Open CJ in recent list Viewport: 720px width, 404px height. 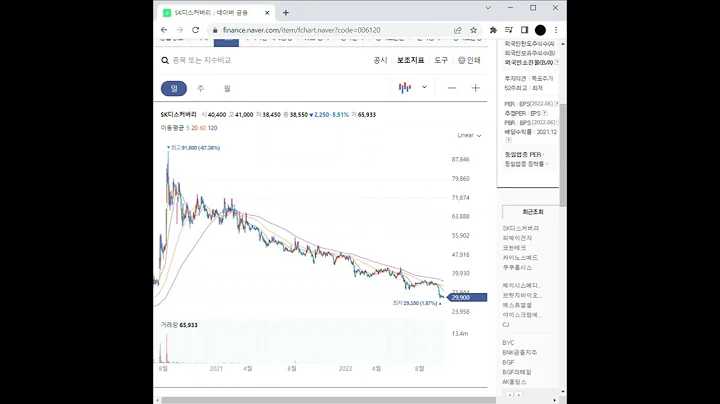pyautogui.click(x=506, y=325)
